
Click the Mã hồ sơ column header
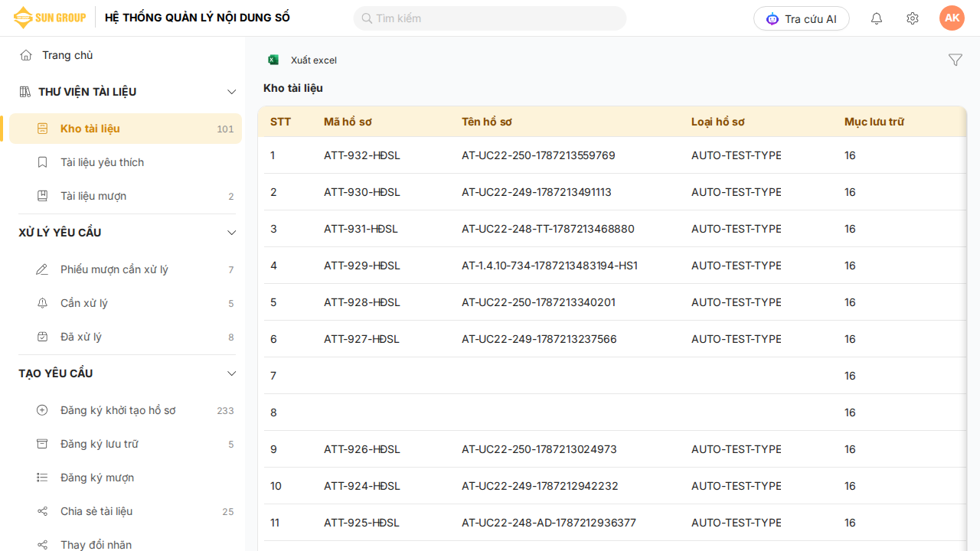pos(348,122)
